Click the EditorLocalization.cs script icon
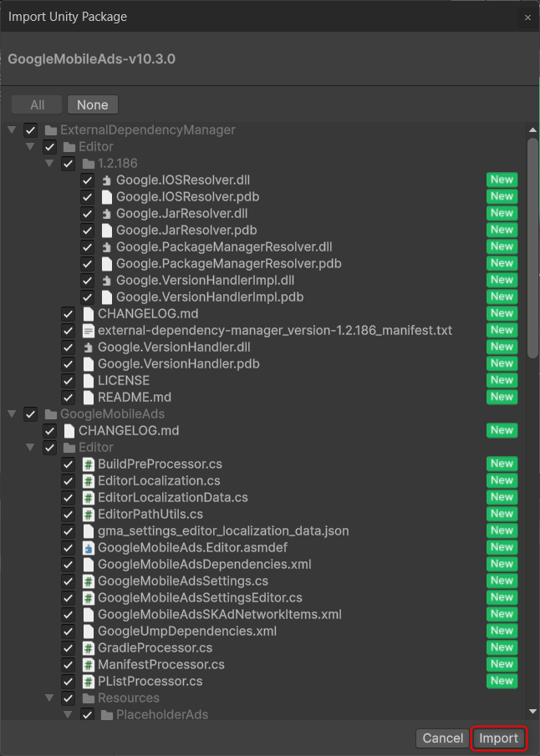 pos(89,481)
